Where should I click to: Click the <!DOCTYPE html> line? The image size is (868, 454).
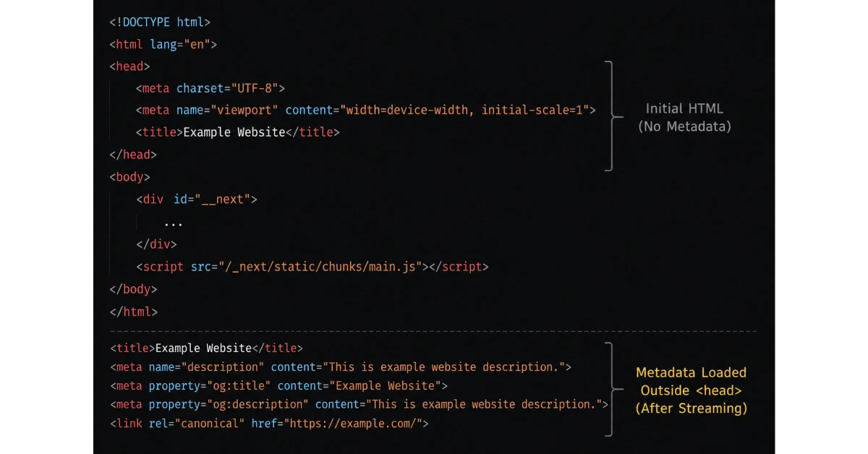[x=160, y=22]
